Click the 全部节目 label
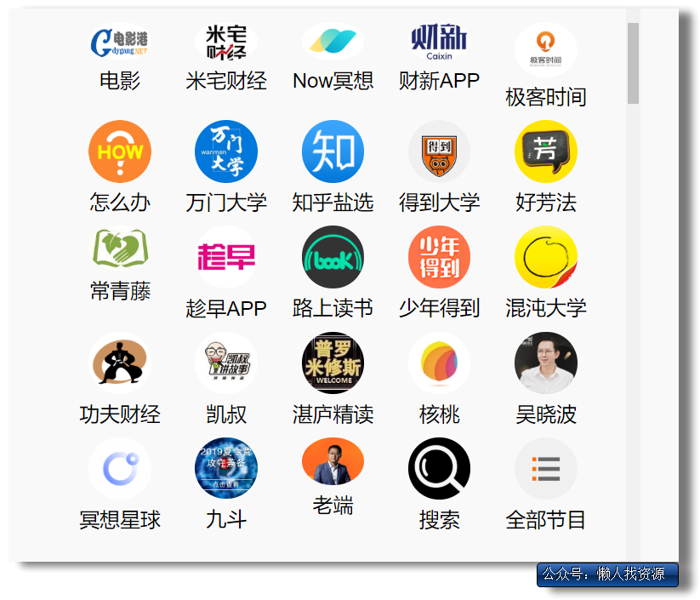Image resolution: width=700 pixels, height=600 pixels. click(x=545, y=520)
